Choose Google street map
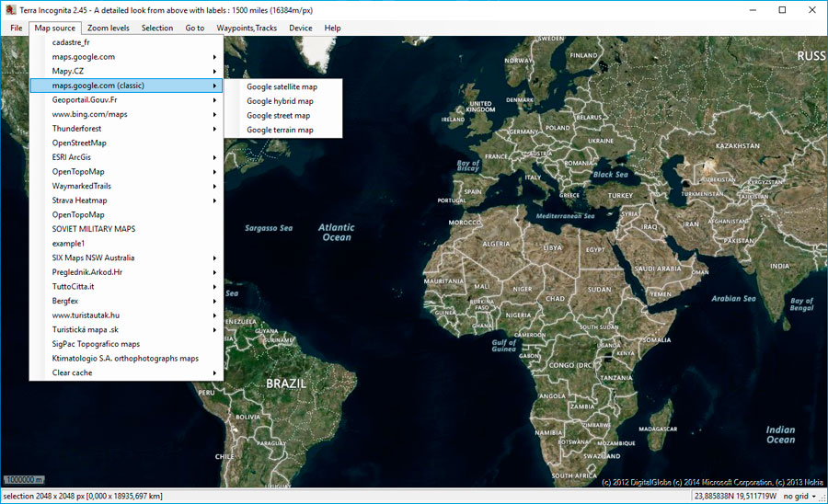Viewport: 828px width, 504px height. point(283,115)
